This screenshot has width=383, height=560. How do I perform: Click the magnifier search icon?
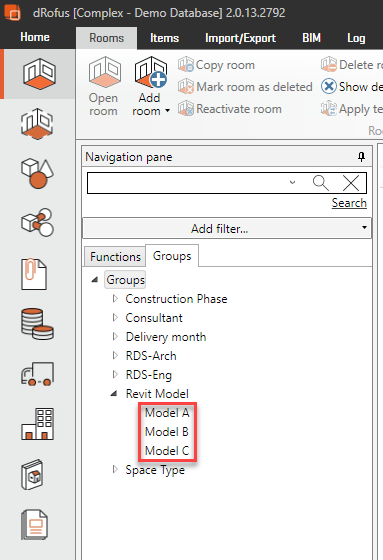(320, 183)
